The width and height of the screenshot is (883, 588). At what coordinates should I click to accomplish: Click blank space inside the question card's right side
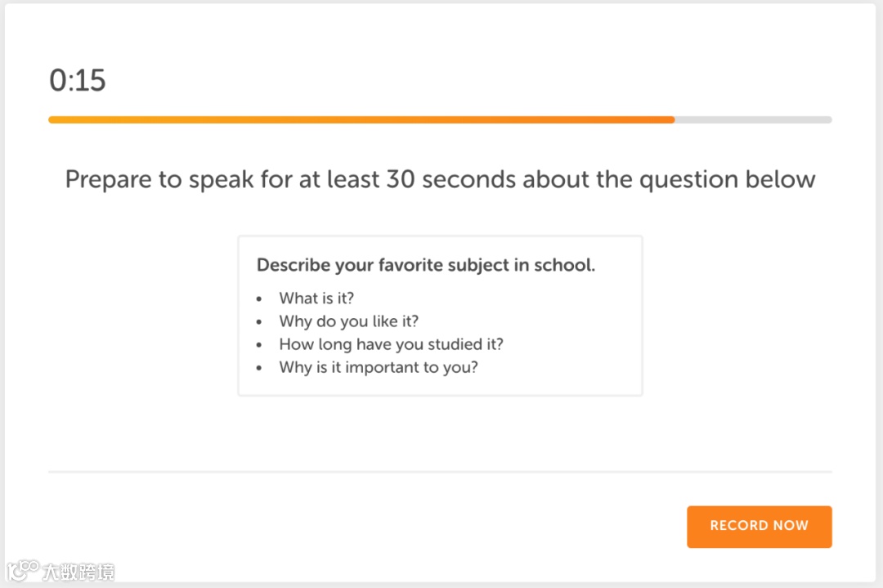pyautogui.click(x=572, y=343)
